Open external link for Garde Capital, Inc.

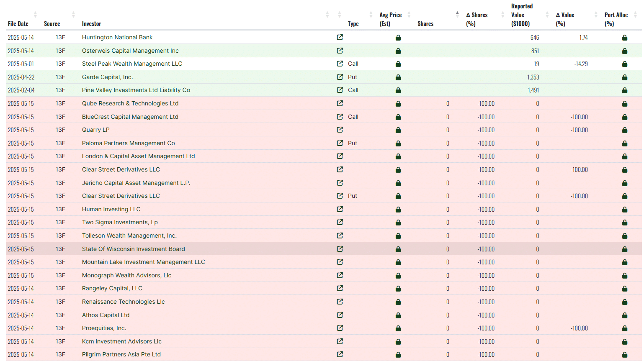coord(340,77)
